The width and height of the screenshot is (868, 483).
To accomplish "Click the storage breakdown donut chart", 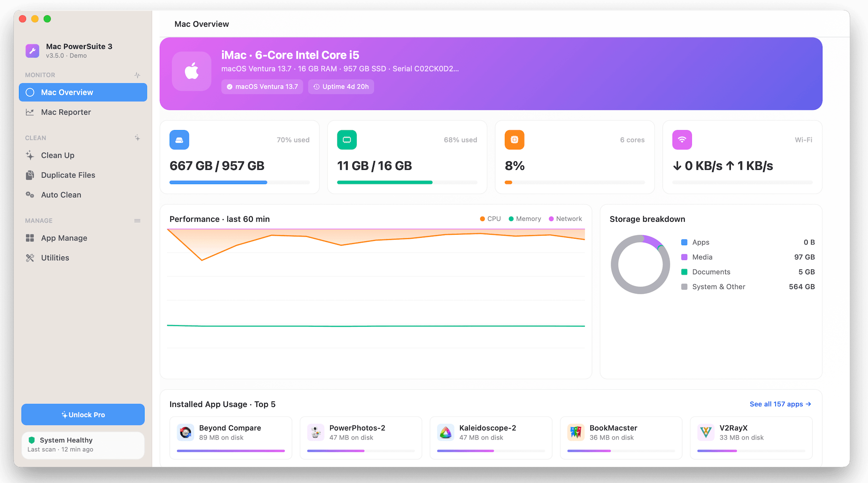I will coord(640,264).
